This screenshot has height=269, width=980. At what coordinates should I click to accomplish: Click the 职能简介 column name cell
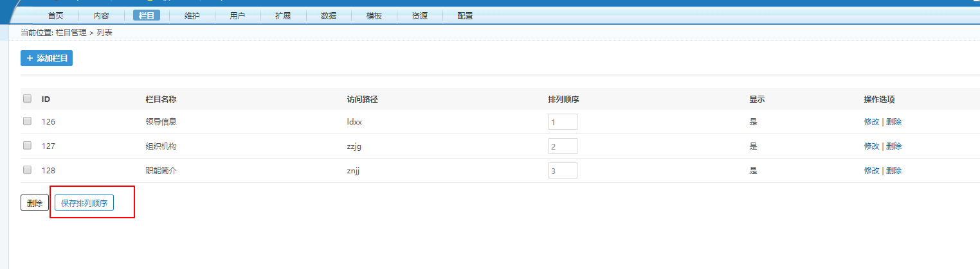pos(161,170)
